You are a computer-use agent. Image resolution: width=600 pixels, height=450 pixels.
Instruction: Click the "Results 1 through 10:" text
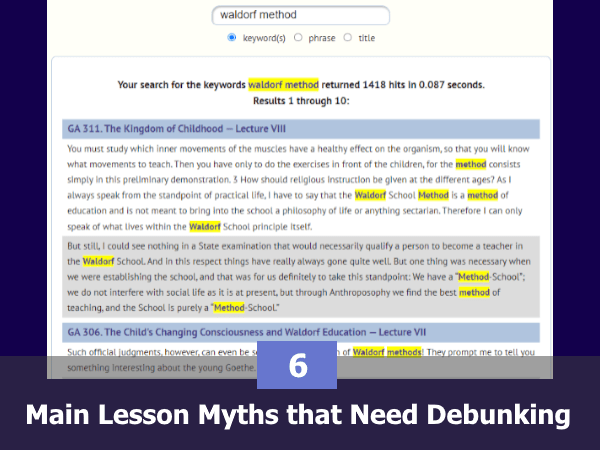(301, 101)
